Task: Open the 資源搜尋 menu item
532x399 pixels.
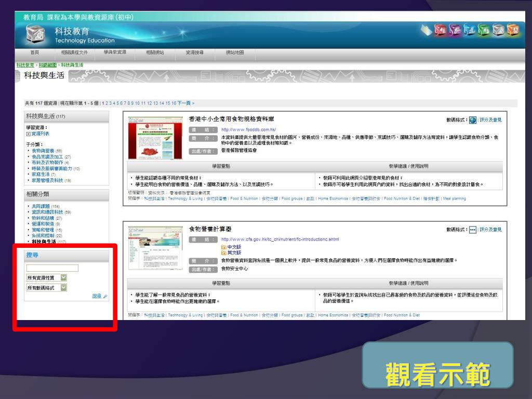Action: point(195,52)
